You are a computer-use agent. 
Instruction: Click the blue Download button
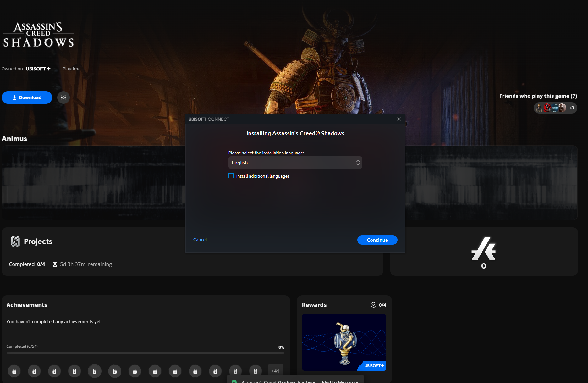(27, 97)
